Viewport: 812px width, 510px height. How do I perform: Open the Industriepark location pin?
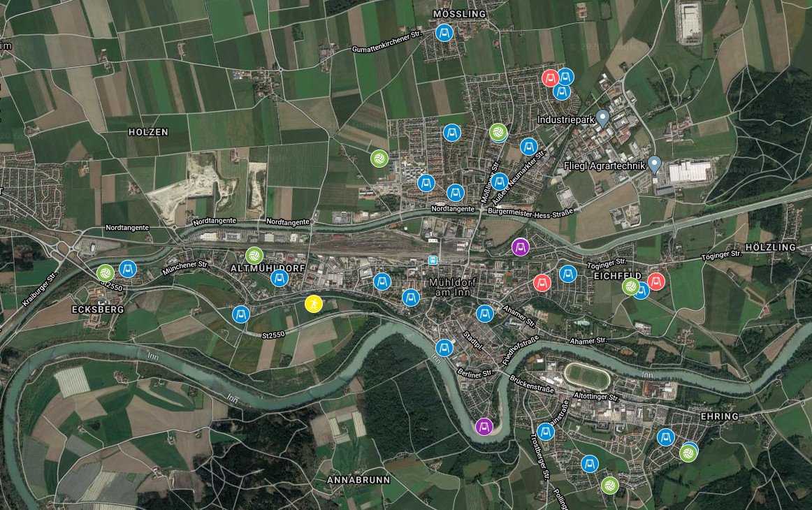602,119
